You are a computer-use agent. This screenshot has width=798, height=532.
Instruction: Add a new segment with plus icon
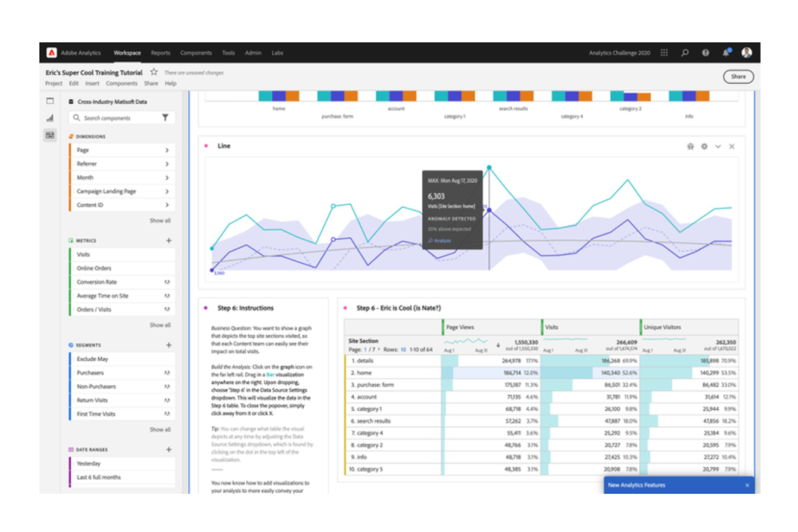[x=169, y=345]
